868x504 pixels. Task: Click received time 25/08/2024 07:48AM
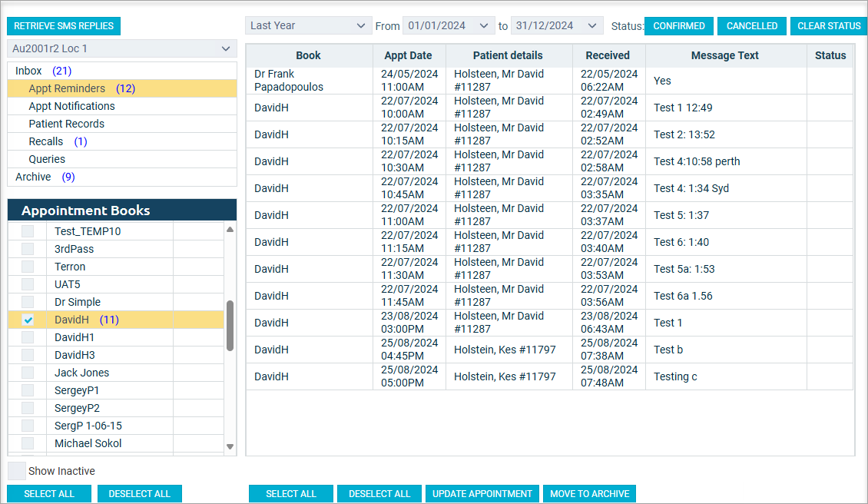(x=609, y=376)
